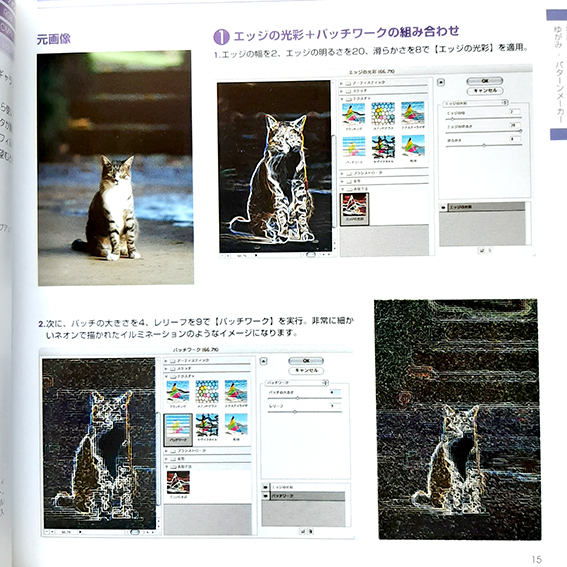Click the Edge Brightness slider track
The height and width of the screenshot is (567, 567).
tap(483, 131)
